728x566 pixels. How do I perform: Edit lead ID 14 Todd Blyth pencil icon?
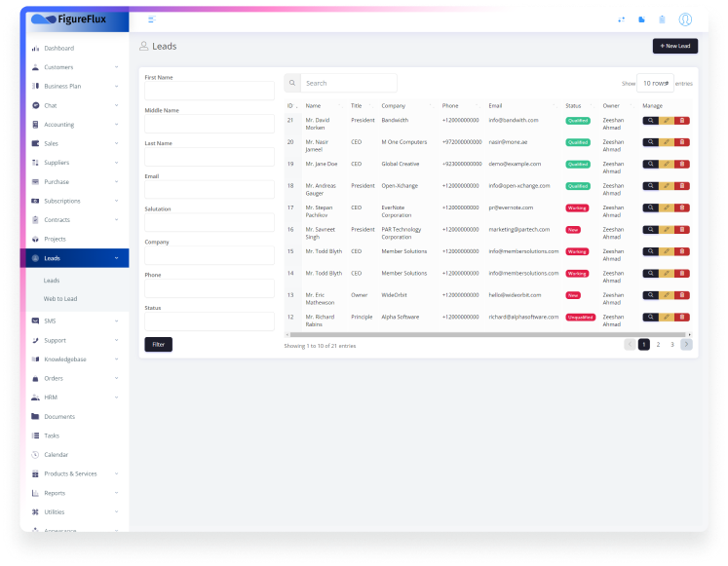[667, 273]
